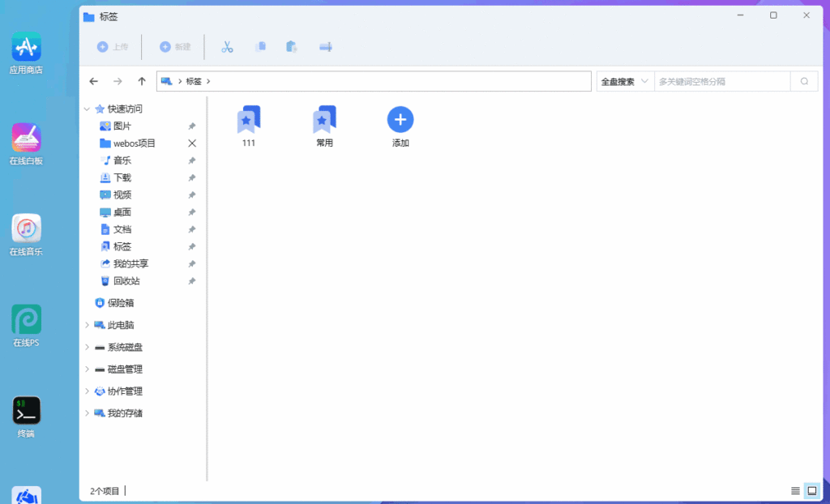The width and height of the screenshot is (830, 504).
Task: Select 我的共享 in the sidebar
Action: tap(130, 264)
